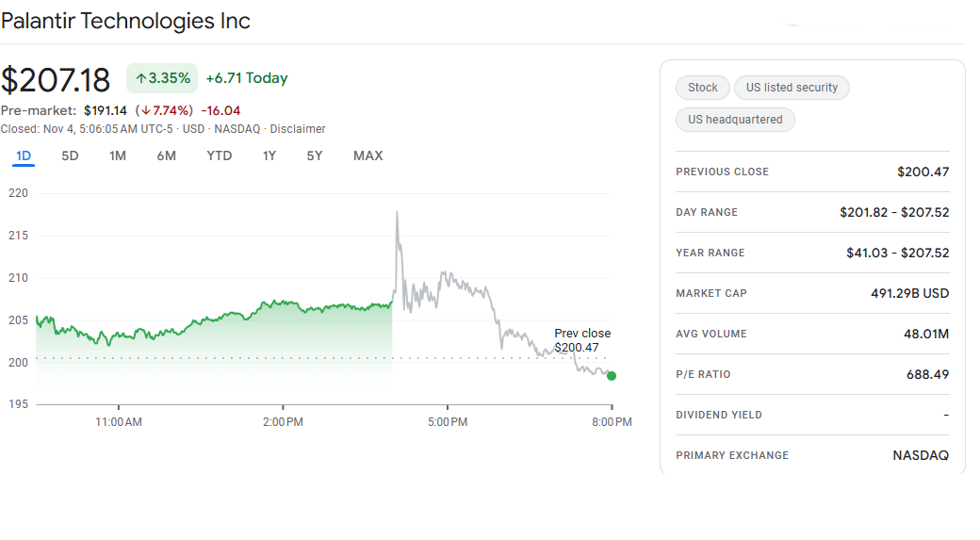Image resolution: width=980 pixels, height=540 pixels.
Task: Click the average volume value 48.01M
Action: click(926, 335)
